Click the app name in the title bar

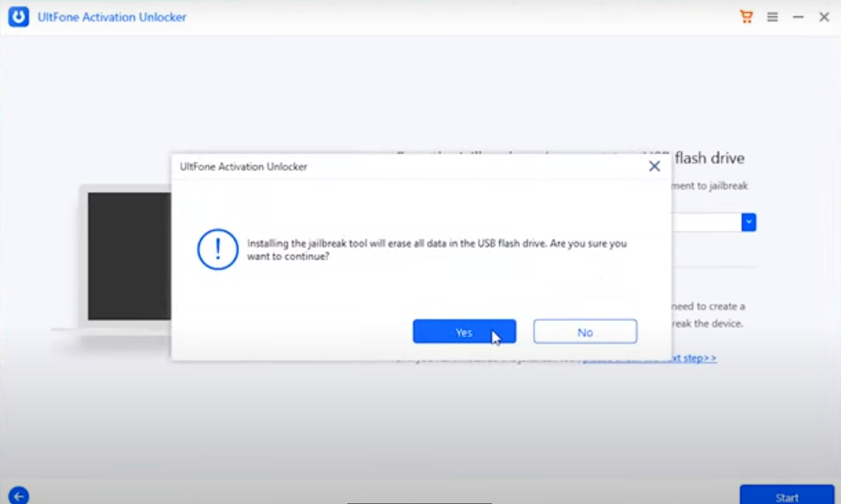[x=111, y=17]
